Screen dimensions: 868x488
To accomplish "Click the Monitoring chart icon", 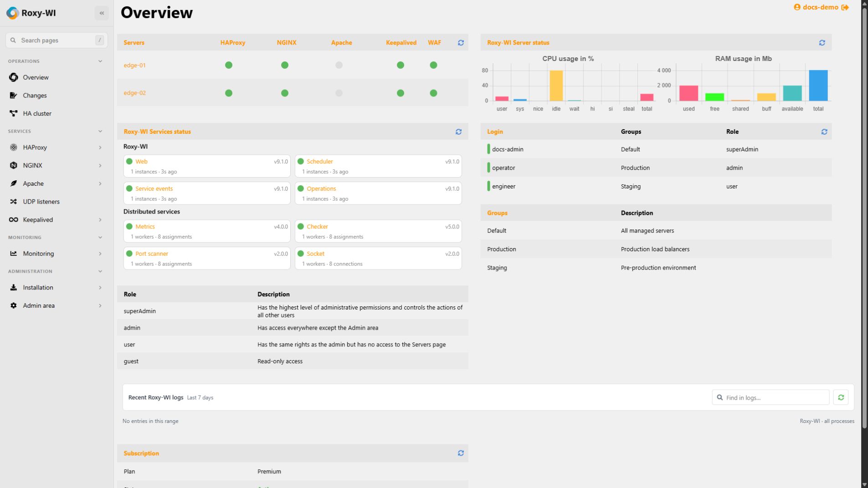I will pyautogui.click(x=14, y=254).
